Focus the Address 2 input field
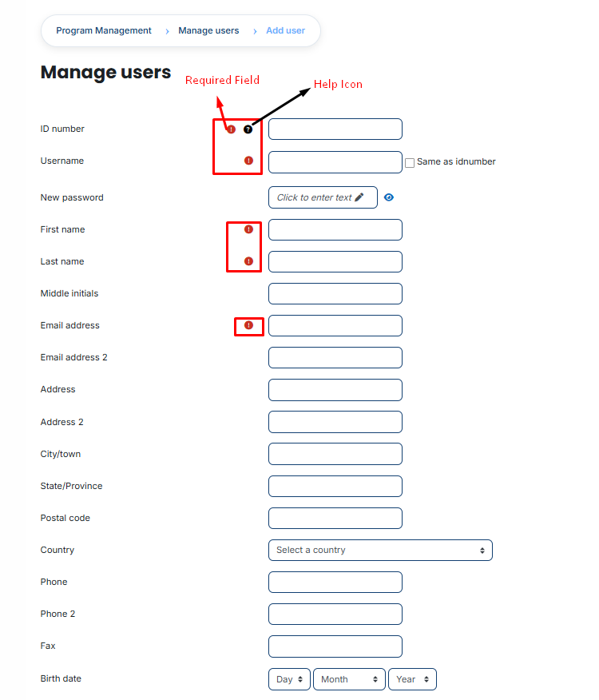This screenshot has width=599, height=700. (x=335, y=422)
